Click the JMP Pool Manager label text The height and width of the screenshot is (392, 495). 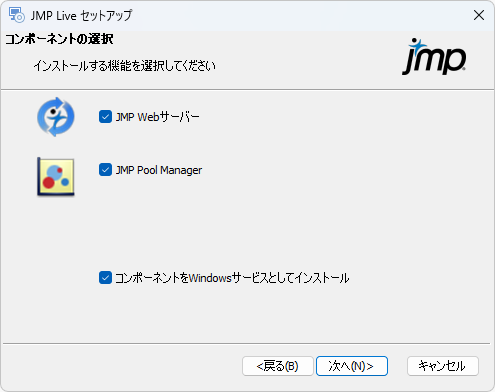click(159, 170)
